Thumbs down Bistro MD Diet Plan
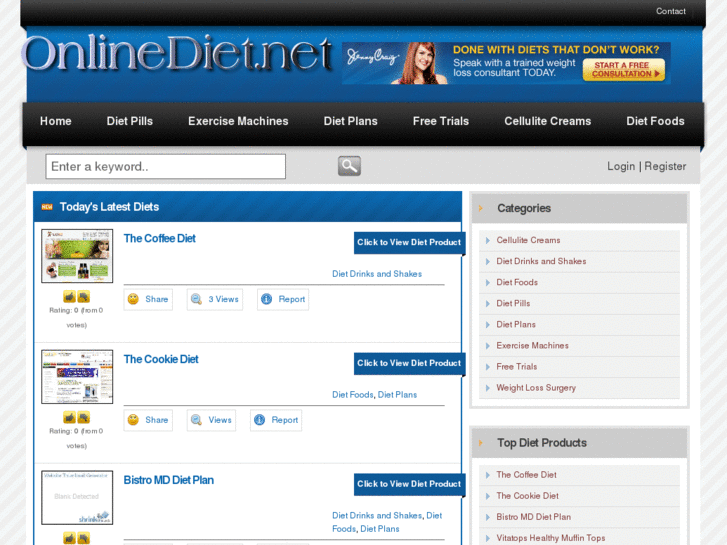Image resolution: width=727 pixels, height=545 pixels. (x=83, y=538)
